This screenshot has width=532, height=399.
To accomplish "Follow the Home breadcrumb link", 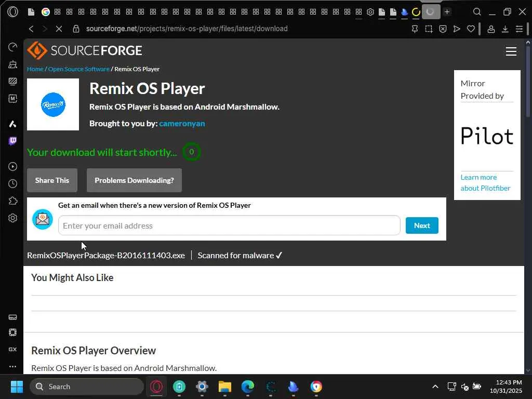I will click(35, 69).
